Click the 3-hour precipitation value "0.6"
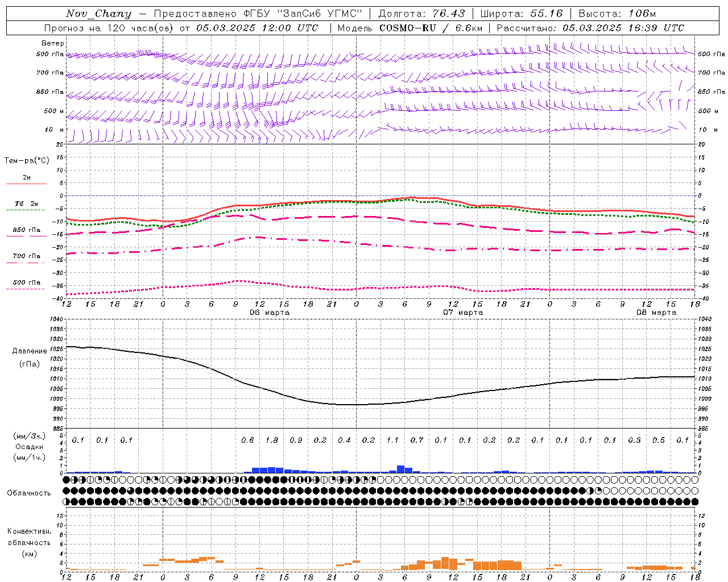This screenshot has height=582, width=728. [x=247, y=440]
